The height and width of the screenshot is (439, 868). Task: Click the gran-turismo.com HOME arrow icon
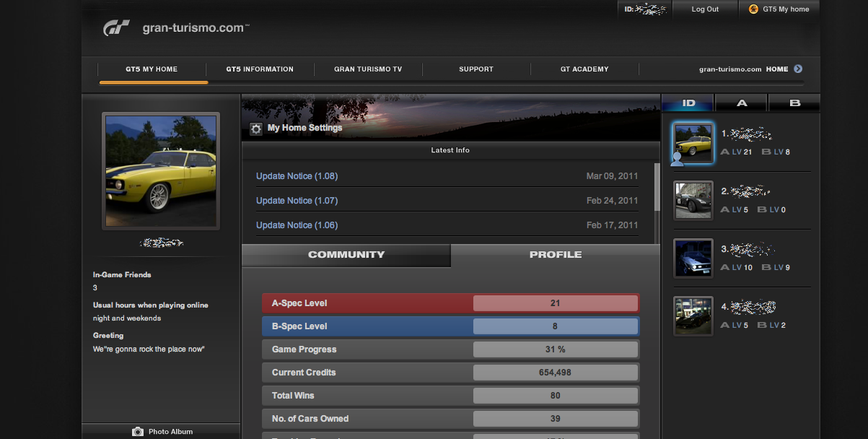pyautogui.click(x=798, y=69)
